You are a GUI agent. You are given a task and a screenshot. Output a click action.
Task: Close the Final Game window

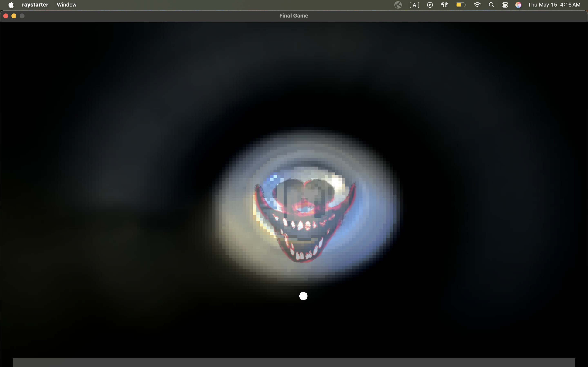pos(6,16)
